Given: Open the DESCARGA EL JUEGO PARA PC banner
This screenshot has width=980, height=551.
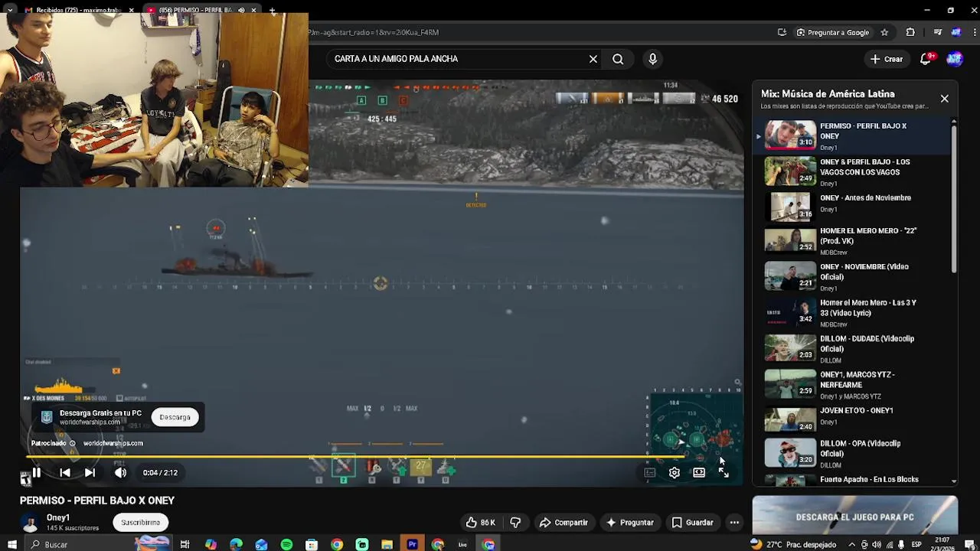Looking at the screenshot, I should coord(854,516).
